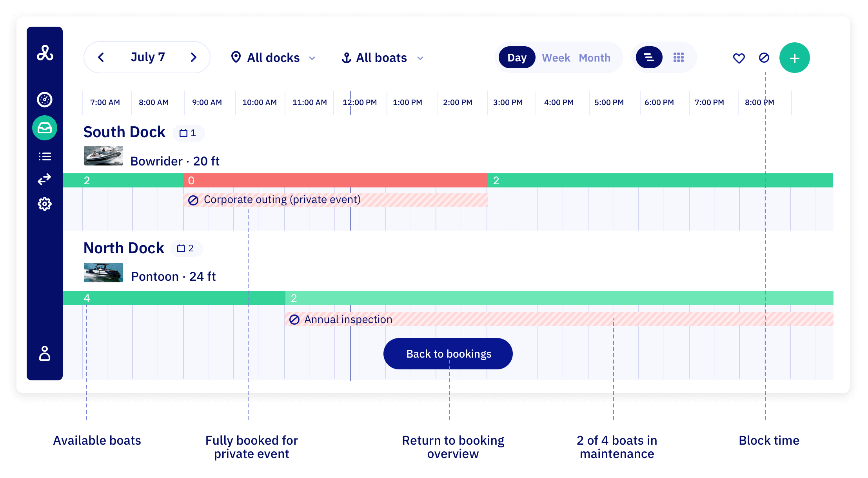Open the user profile icon at sidebar bottom
868x478 pixels.
44,354
